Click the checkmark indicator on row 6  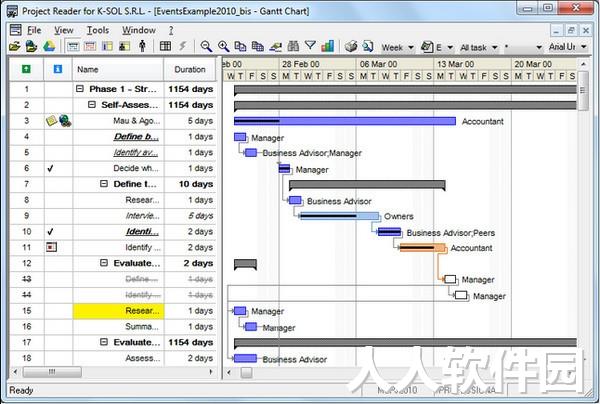[50, 168]
